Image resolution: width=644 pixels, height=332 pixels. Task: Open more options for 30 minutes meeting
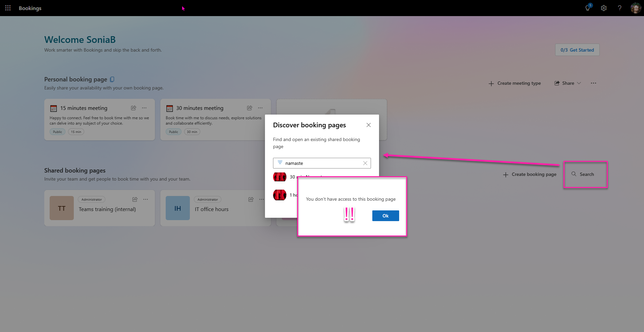pyautogui.click(x=260, y=108)
